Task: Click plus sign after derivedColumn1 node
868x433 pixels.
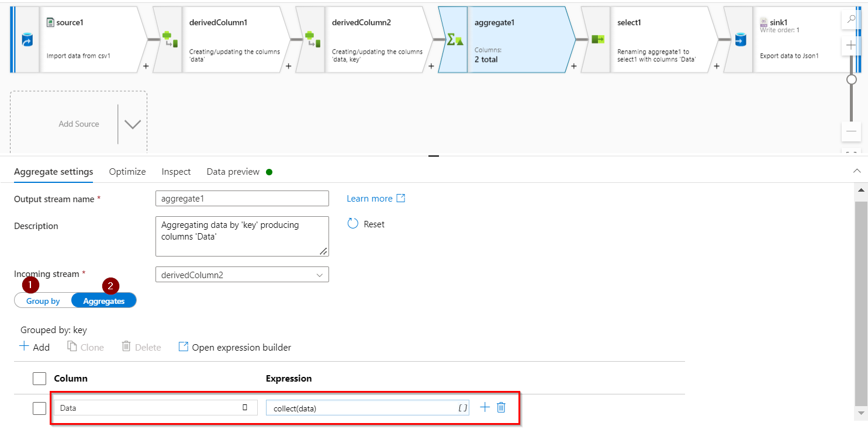Action: [288, 66]
